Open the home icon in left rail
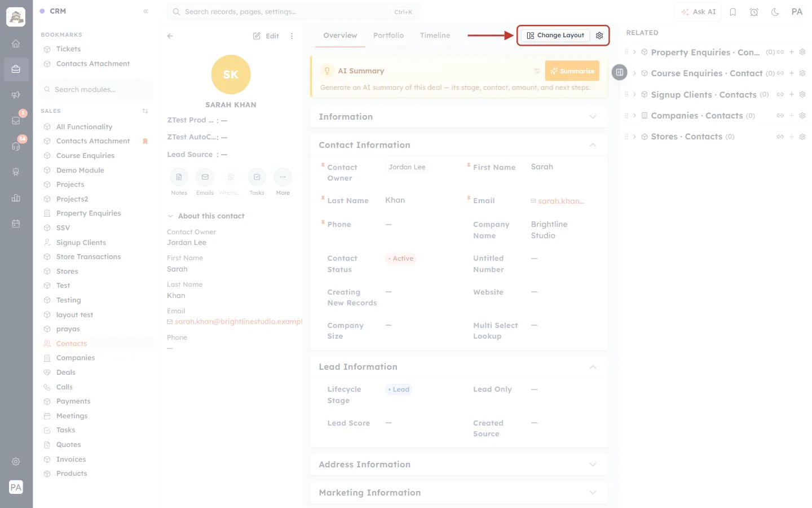The height and width of the screenshot is (508, 812). (x=16, y=43)
